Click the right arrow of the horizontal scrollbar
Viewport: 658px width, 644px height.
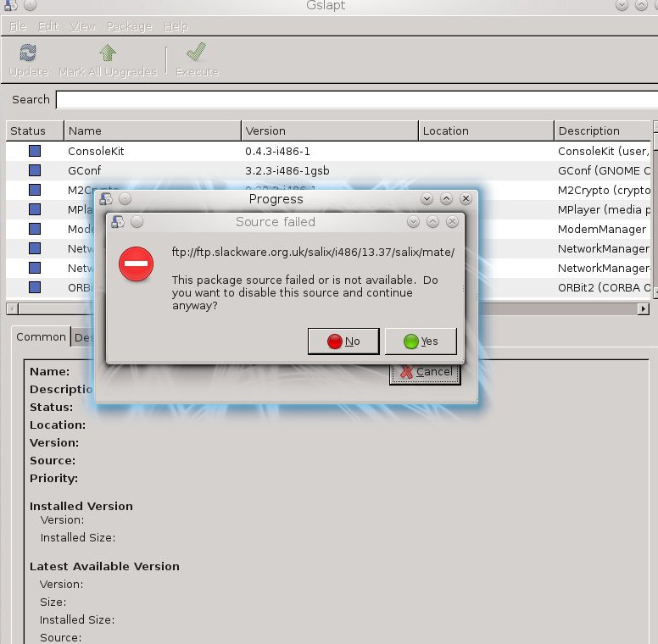[644, 309]
